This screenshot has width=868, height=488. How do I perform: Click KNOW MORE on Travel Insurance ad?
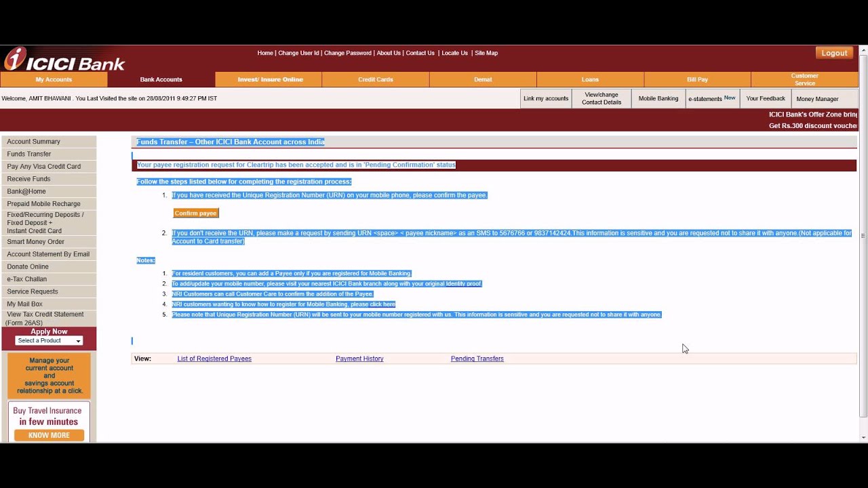click(49, 435)
